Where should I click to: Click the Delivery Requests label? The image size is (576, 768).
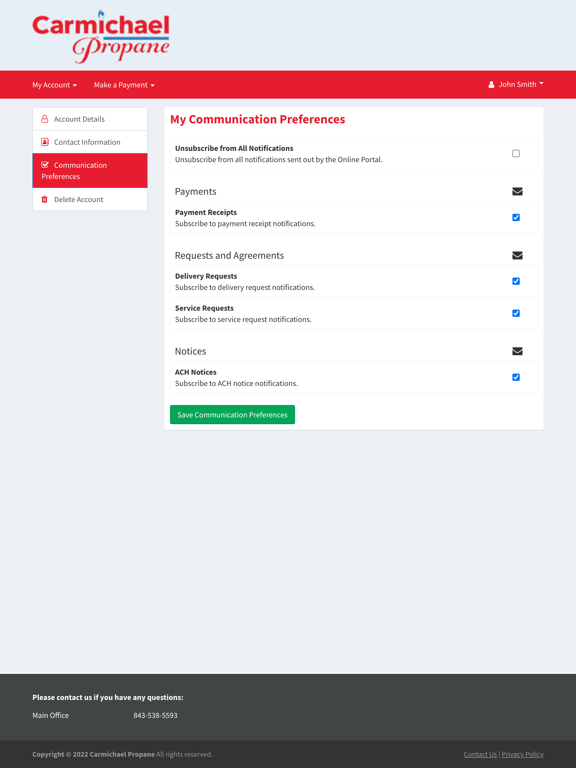(206, 276)
